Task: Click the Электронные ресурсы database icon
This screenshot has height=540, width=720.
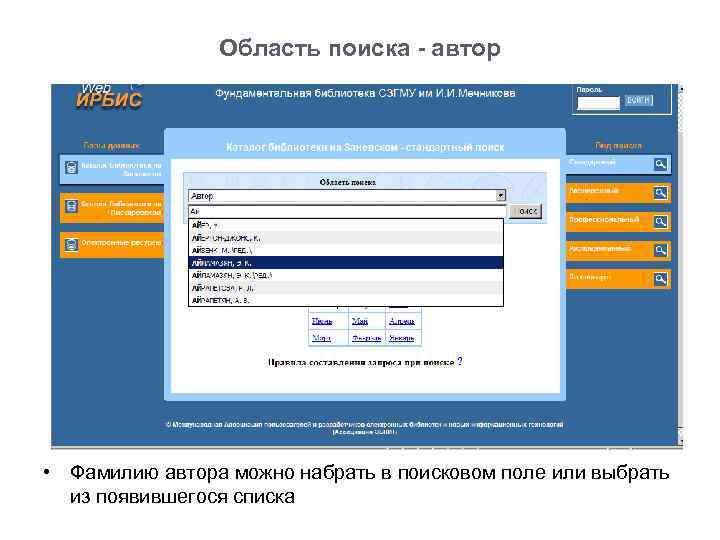Action: (x=71, y=245)
